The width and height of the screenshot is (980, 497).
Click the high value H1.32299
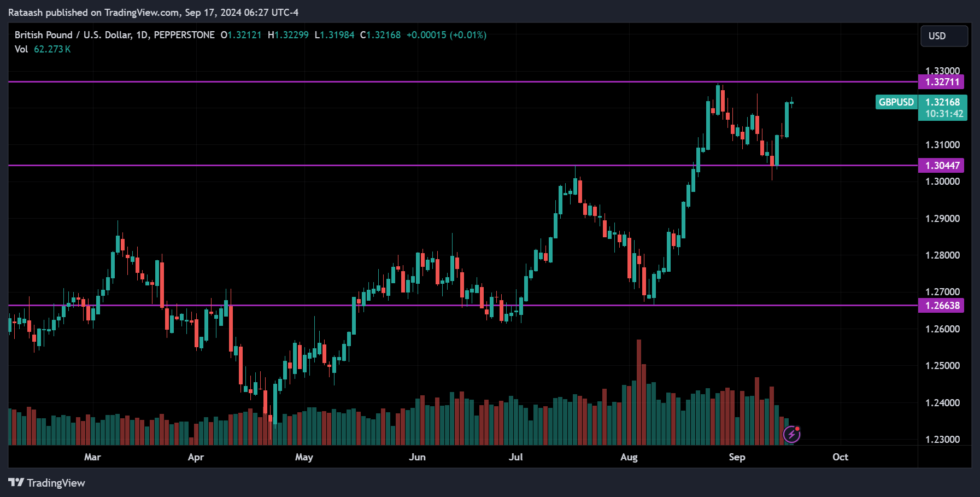click(x=288, y=35)
